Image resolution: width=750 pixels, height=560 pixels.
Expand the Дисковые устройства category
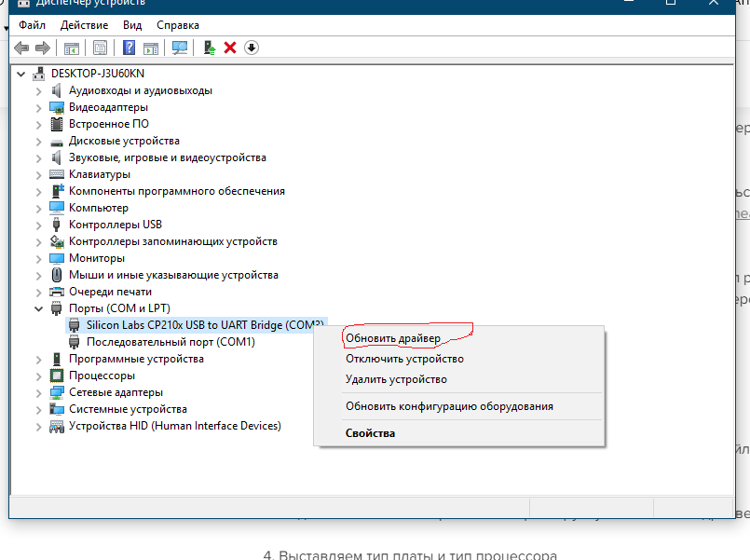tap(39, 141)
